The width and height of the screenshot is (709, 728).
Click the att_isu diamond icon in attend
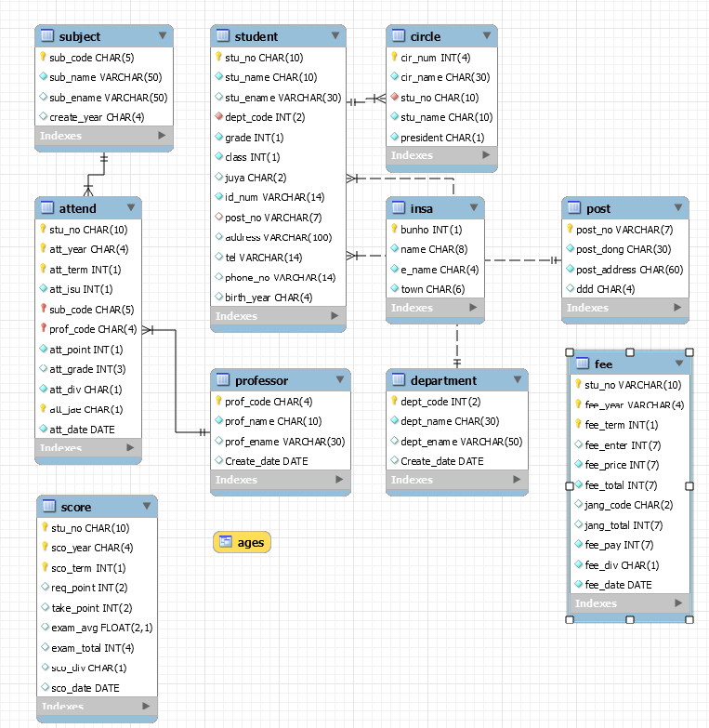click(43, 288)
